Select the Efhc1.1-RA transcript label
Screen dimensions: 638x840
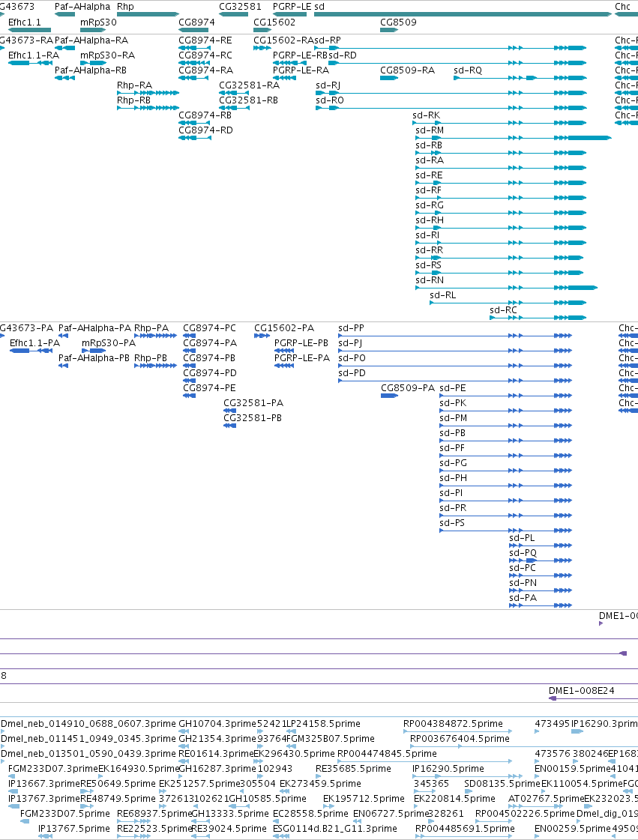click(x=34, y=55)
